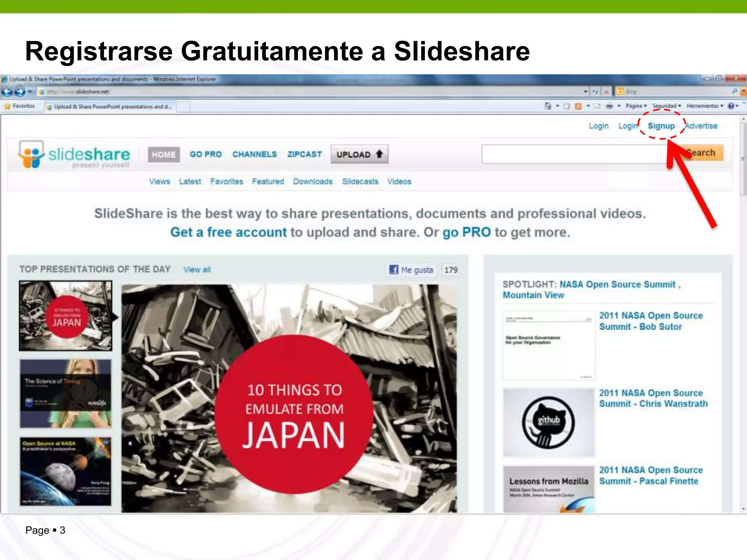Expand the Help icon dropdown arrow
This screenshot has height=560, width=747.
pyautogui.click(x=737, y=106)
